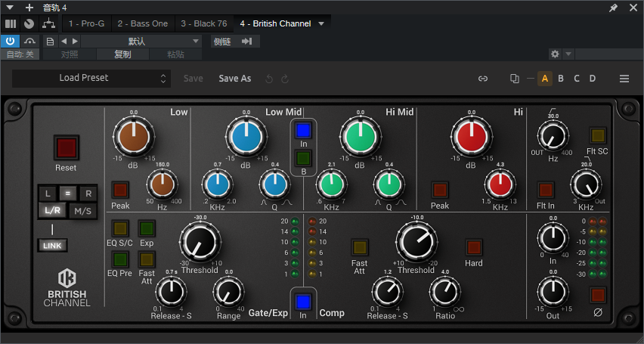Click the Out level knob

[x=553, y=291]
